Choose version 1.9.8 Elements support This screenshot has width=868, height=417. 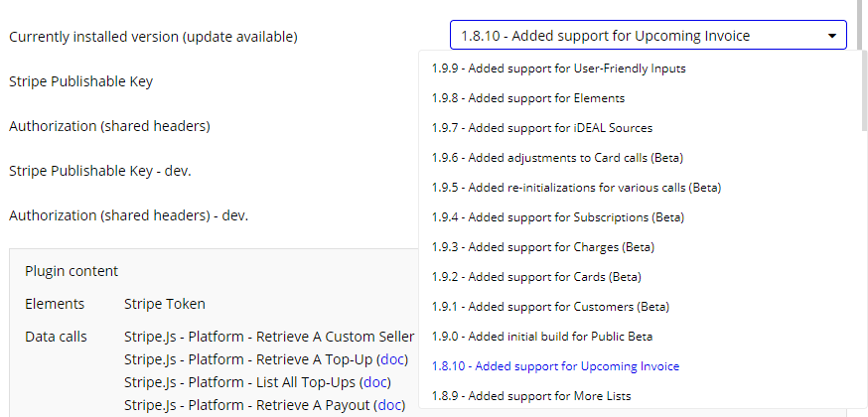tap(527, 98)
